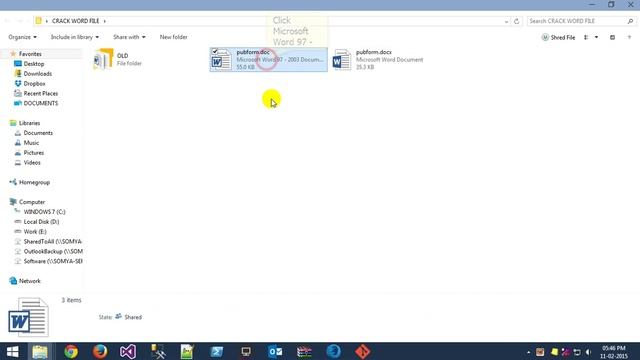Open SharedToAll network drive
640x360 pixels.
tap(52, 242)
